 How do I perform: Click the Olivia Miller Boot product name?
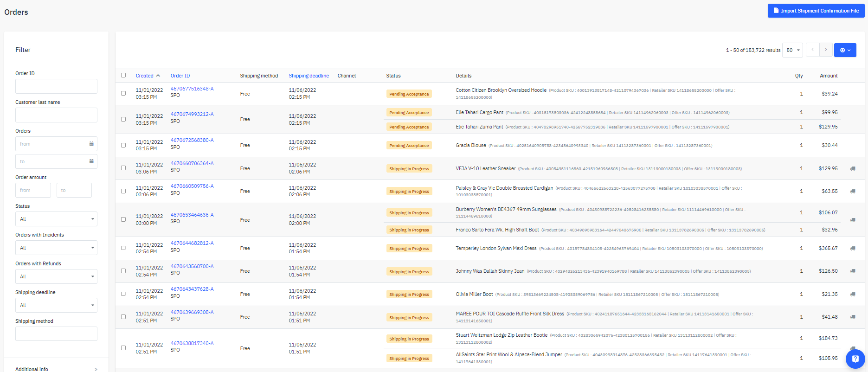pyautogui.click(x=474, y=294)
